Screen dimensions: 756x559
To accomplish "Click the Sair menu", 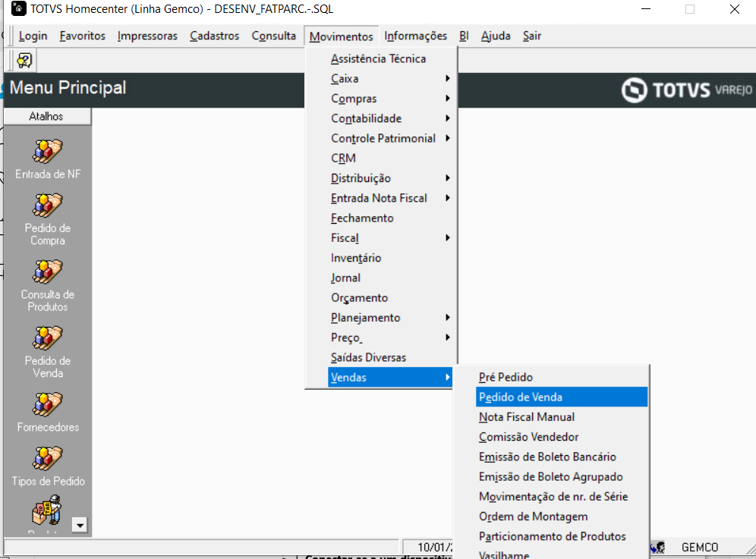I will click(532, 36).
